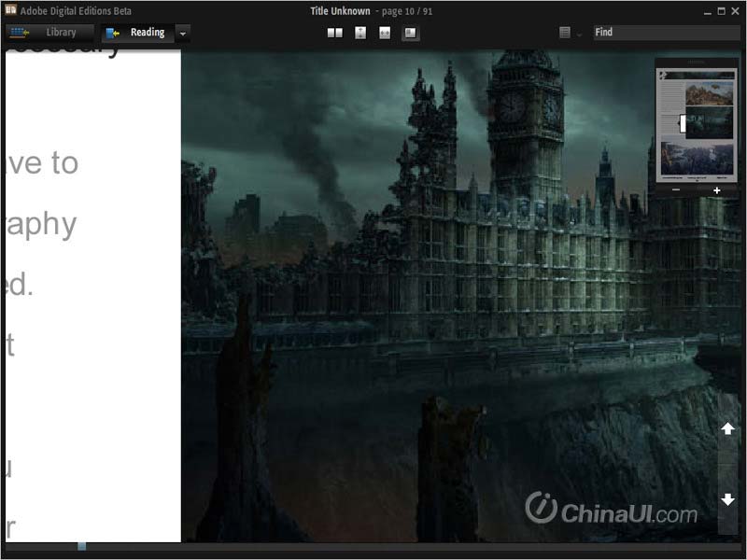Select the double page view icon
The height and width of the screenshot is (560, 747).
point(335,33)
